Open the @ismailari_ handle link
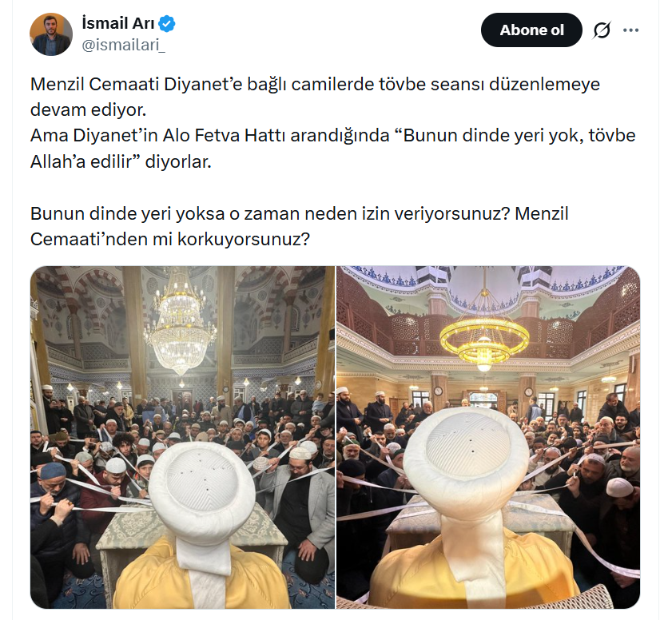Screen dimensions: 672x620 [123, 45]
